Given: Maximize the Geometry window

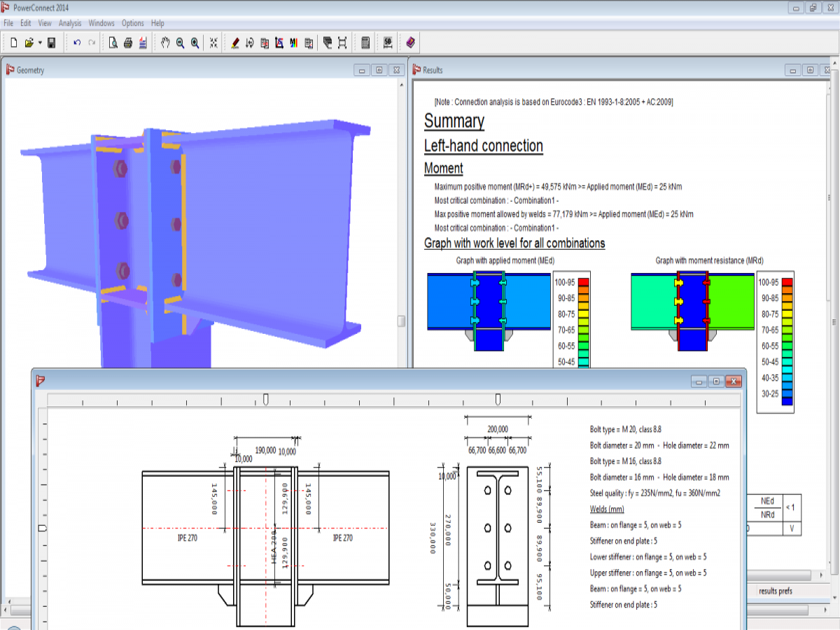Looking at the screenshot, I should (x=379, y=70).
